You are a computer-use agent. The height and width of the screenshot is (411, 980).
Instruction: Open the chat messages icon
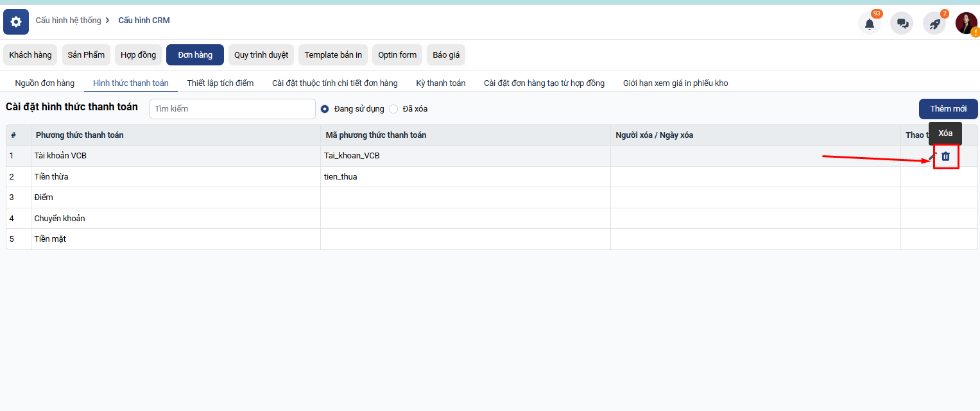(902, 24)
